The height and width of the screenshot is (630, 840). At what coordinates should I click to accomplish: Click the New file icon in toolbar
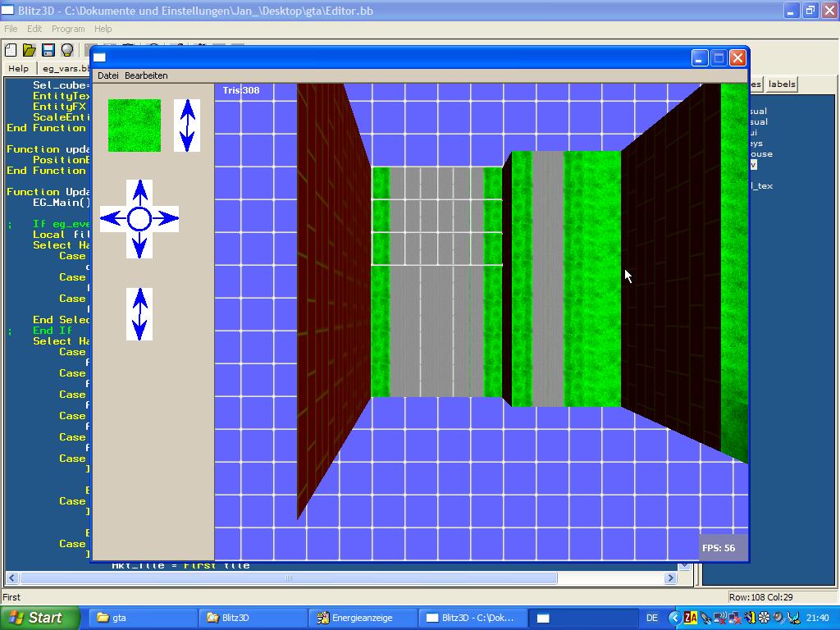coord(11,50)
